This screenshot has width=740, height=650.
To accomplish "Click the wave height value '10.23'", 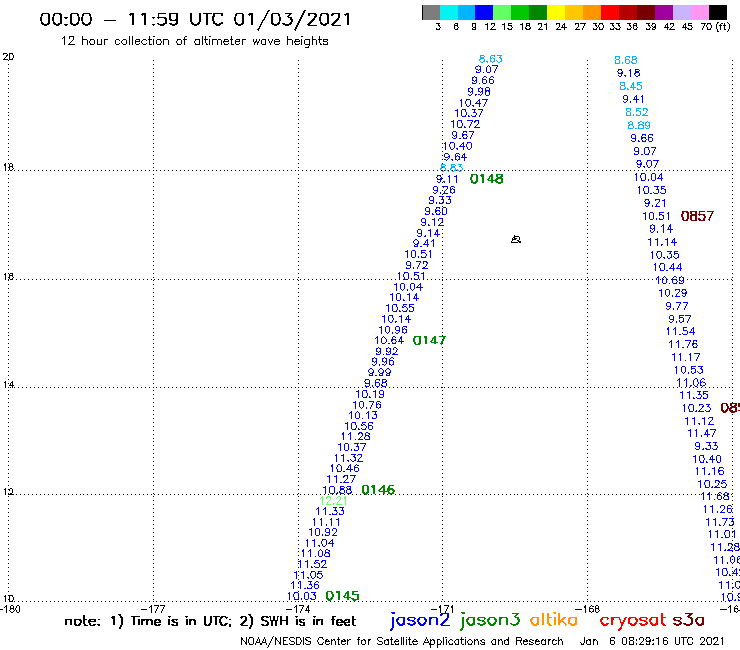I will 696,408.
